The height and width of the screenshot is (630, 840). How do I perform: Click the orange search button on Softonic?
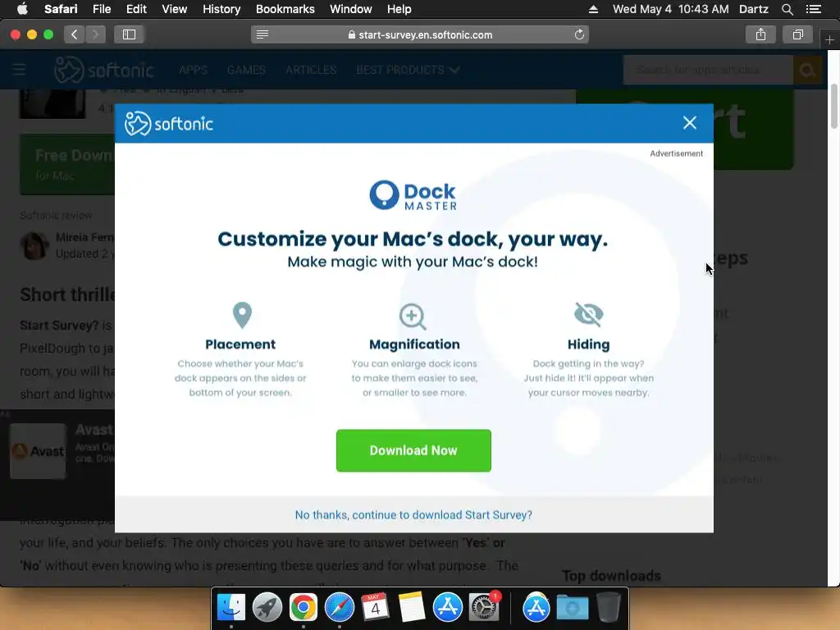807,70
